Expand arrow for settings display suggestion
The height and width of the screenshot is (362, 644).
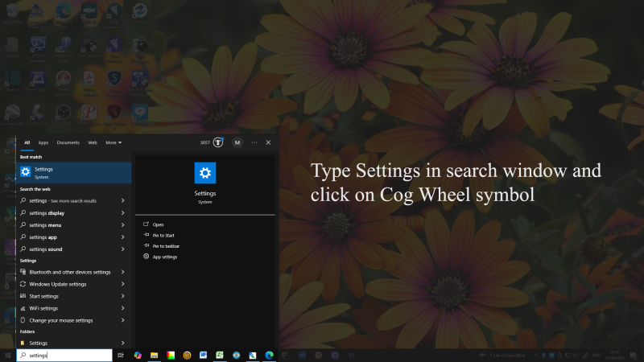[x=122, y=213]
